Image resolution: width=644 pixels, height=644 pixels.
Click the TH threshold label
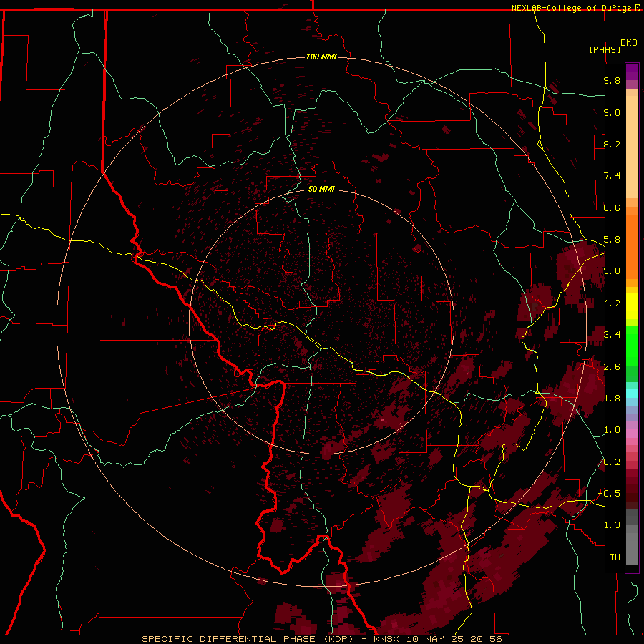(615, 557)
